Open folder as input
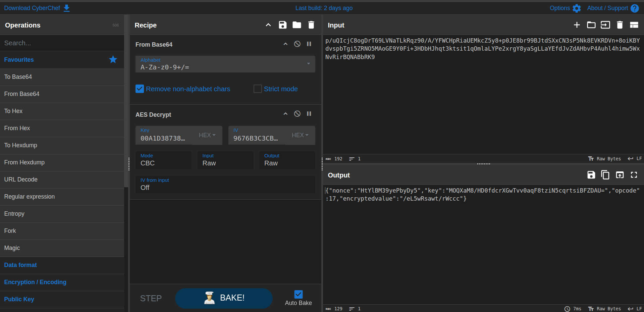The height and width of the screenshot is (312, 644). point(591,25)
